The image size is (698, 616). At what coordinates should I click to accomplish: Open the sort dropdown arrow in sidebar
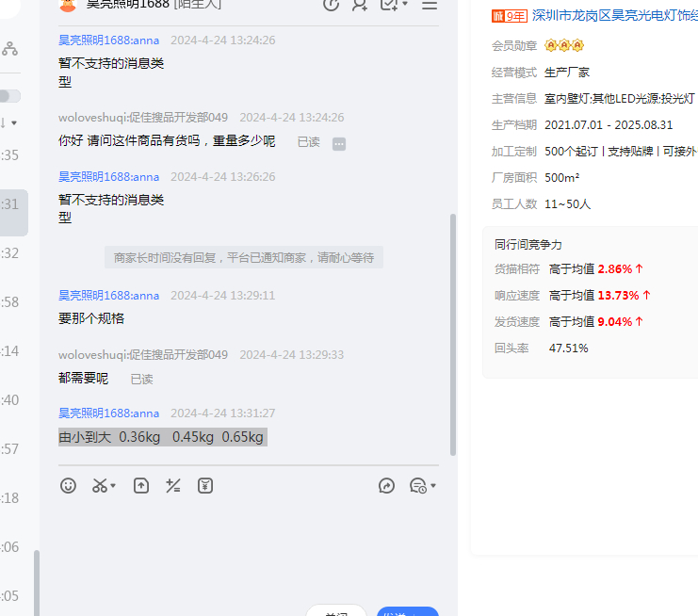click(13, 123)
